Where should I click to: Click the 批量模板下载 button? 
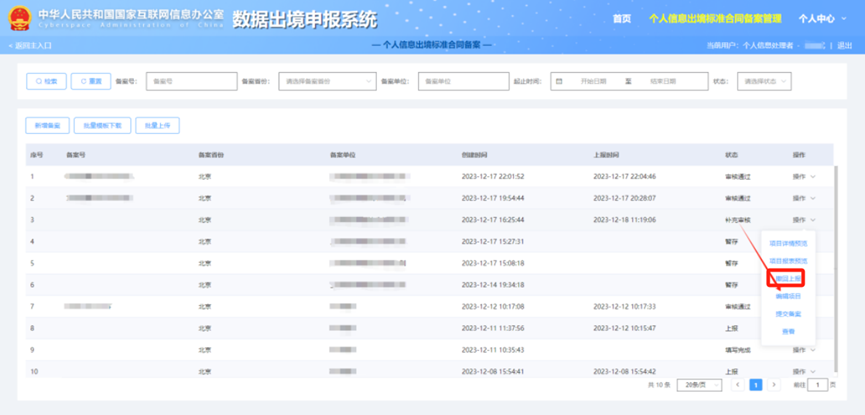point(102,125)
